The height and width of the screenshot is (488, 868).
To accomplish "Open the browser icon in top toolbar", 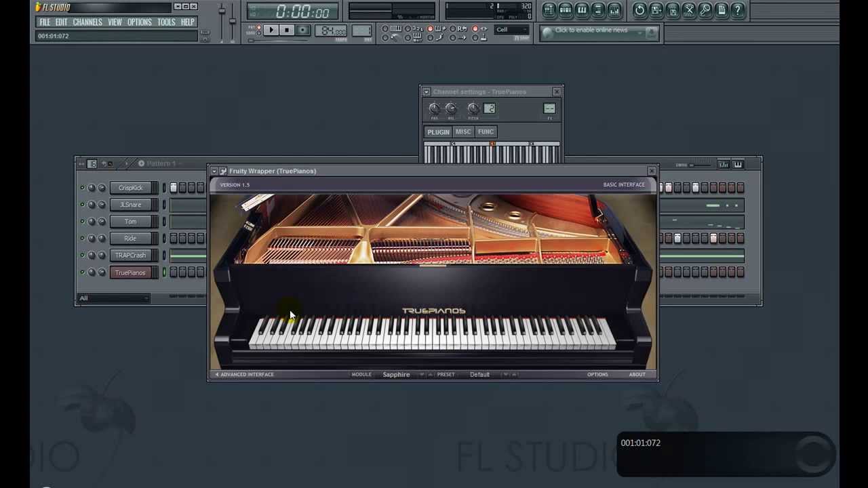I will point(598,10).
